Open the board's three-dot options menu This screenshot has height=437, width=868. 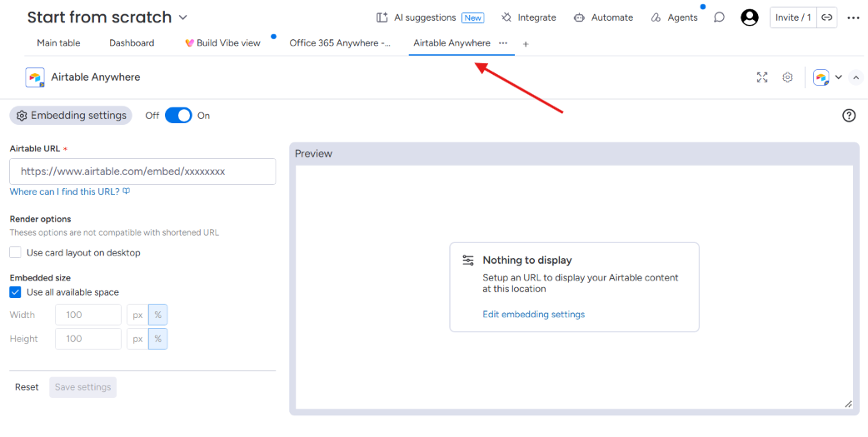click(x=853, y=17)
